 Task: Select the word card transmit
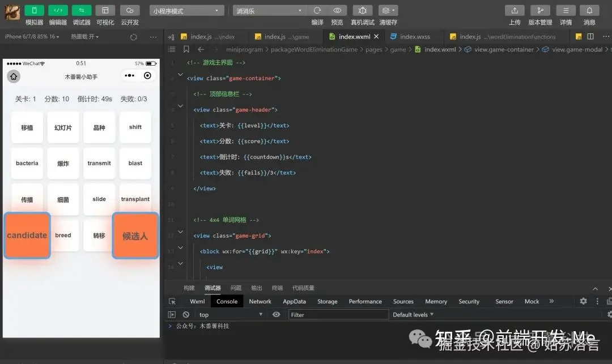point(99,163)
